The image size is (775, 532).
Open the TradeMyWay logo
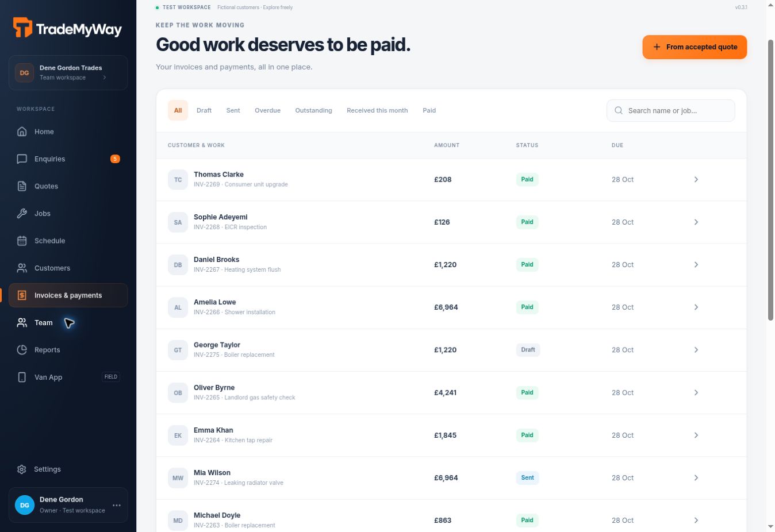point(67,28)
